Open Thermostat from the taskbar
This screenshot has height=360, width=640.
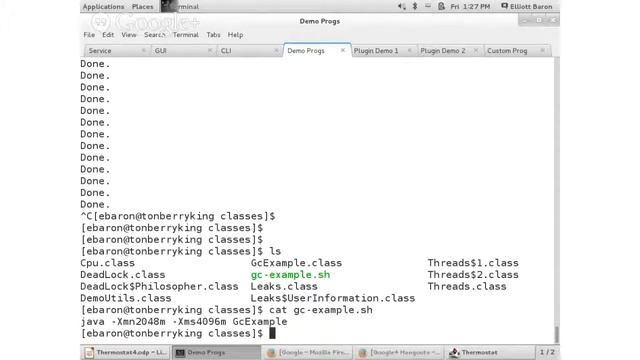pos(490,352)
